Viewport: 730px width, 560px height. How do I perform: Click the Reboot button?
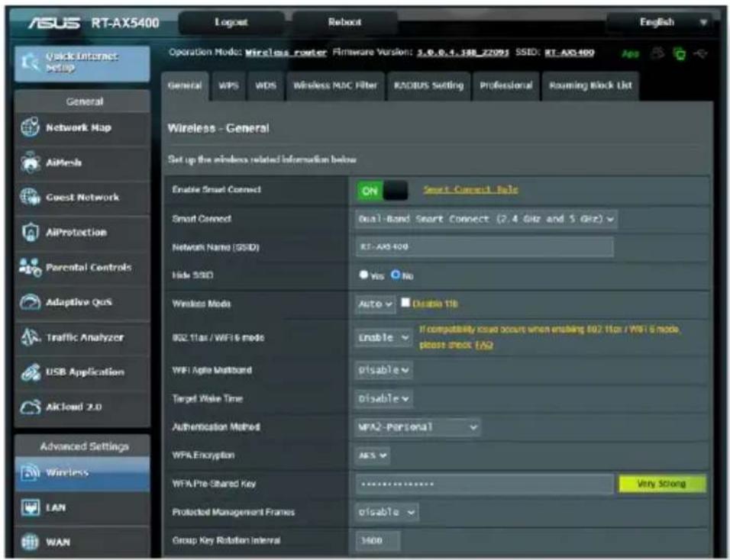(x=344, y=22)
